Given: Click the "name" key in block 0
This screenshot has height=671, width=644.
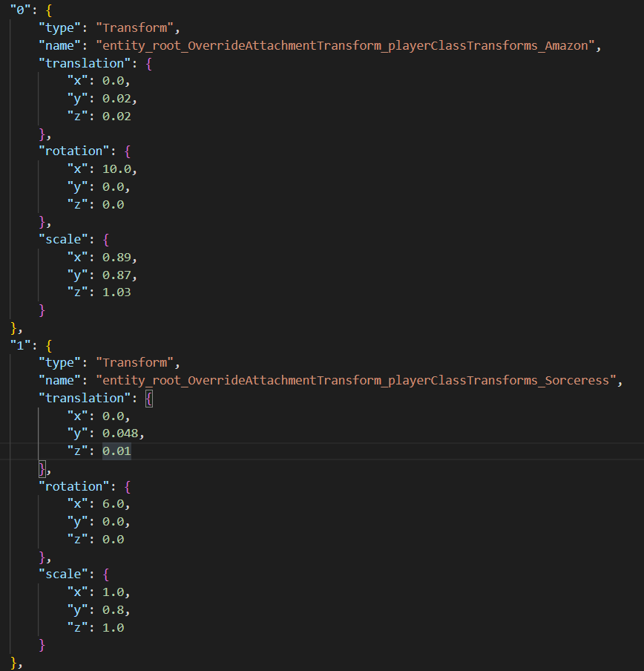Looking at the screenshot, I should click(60, 46).
